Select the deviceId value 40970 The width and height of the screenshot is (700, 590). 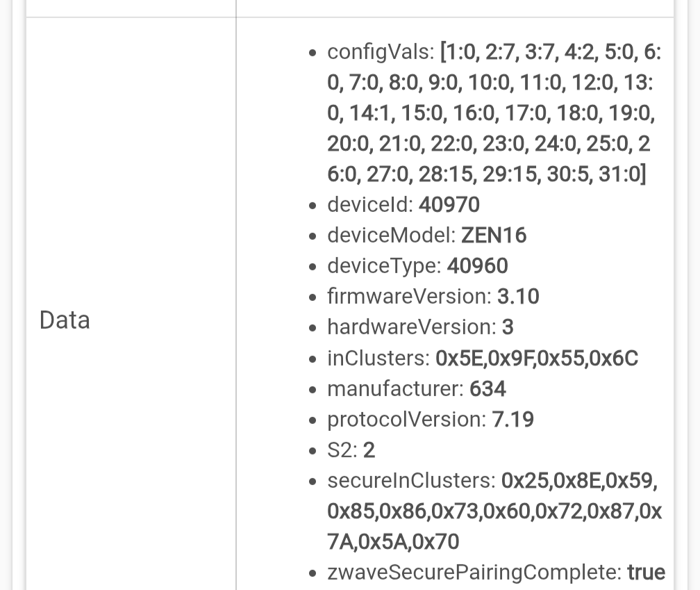(x=449, y=205)
